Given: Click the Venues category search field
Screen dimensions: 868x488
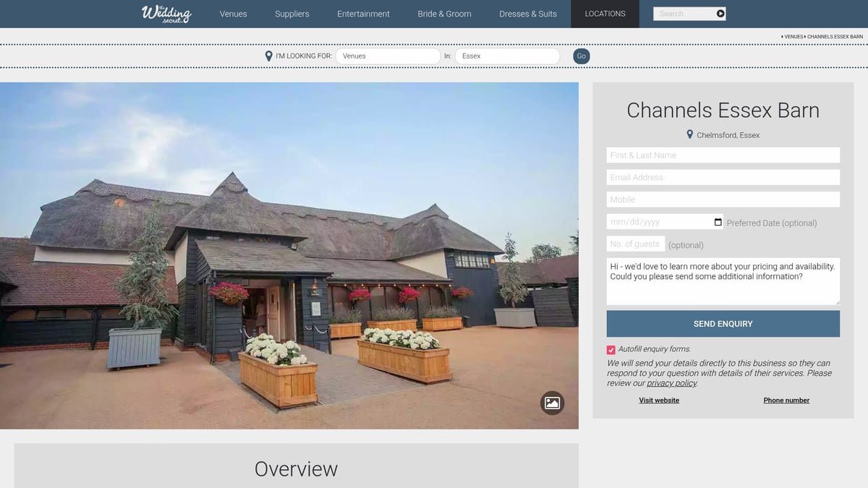Looking at the screenshot, I should point(388,56).
